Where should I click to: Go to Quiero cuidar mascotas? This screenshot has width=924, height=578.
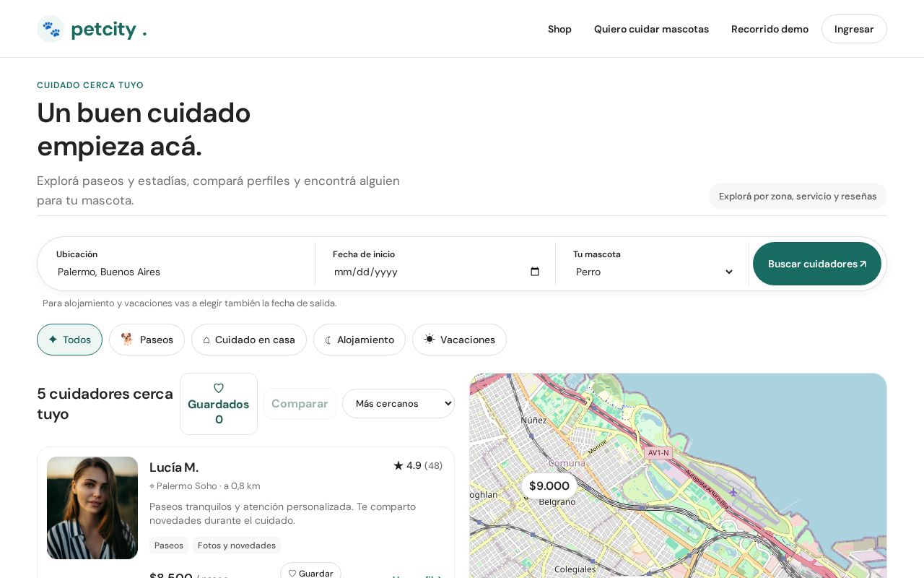651,29
